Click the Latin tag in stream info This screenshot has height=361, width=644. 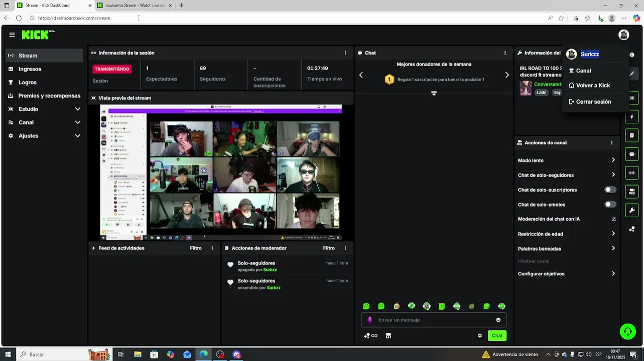click(541, 93)
